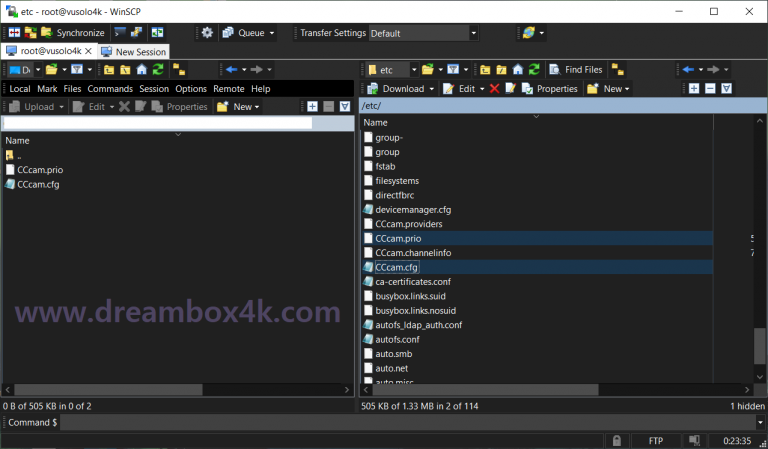768x449 pixels.
Task: Open the Commands menu
Action: (110, 89)
